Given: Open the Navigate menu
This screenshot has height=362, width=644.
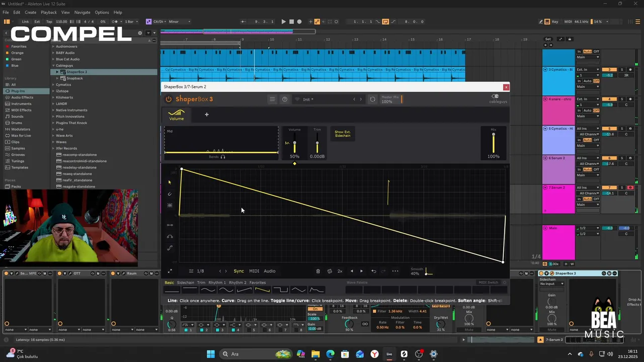Looking at the screenshot, I should click(82, 12).
